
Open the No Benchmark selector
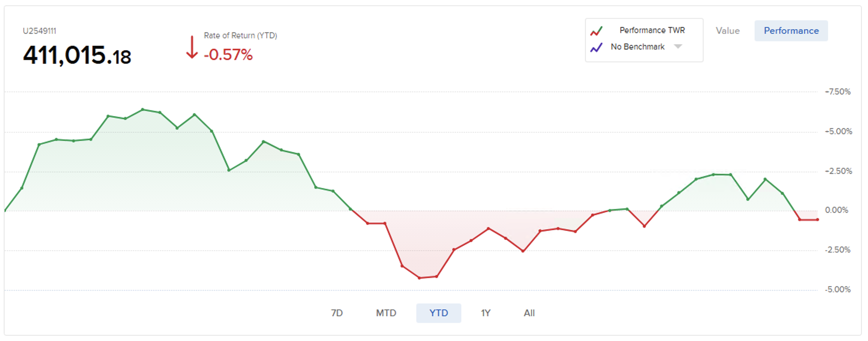[x=637, y=47]
